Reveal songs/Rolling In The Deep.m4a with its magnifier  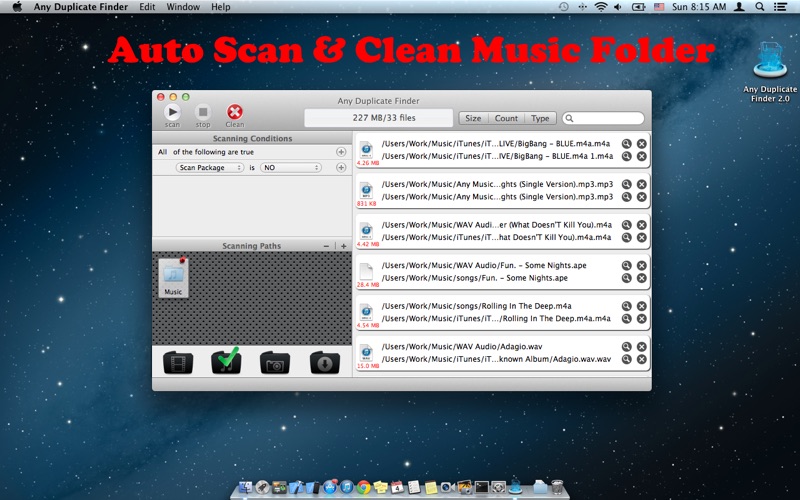(627, 306)
